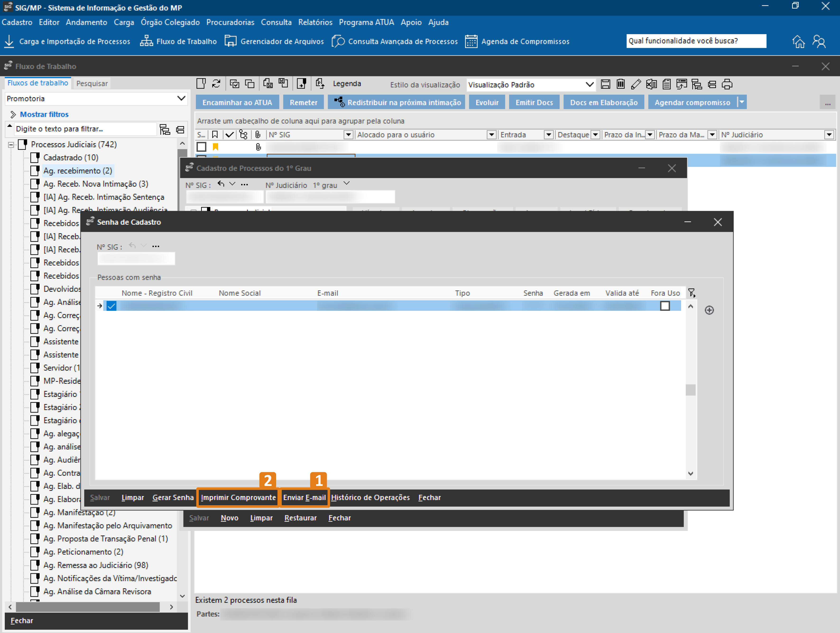
Task: Click the circled plus add icon
Action: [x=709, y=310]
